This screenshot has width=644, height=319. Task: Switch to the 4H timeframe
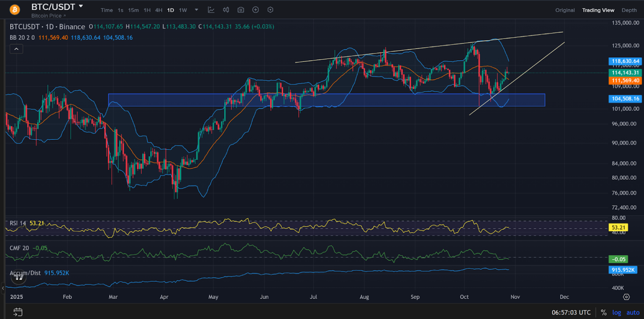[158, 10]
